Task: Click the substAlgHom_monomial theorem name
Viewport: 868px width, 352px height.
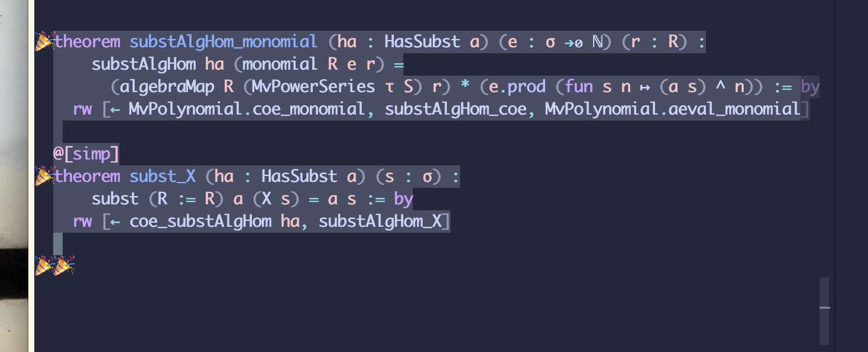Action: 224,42
